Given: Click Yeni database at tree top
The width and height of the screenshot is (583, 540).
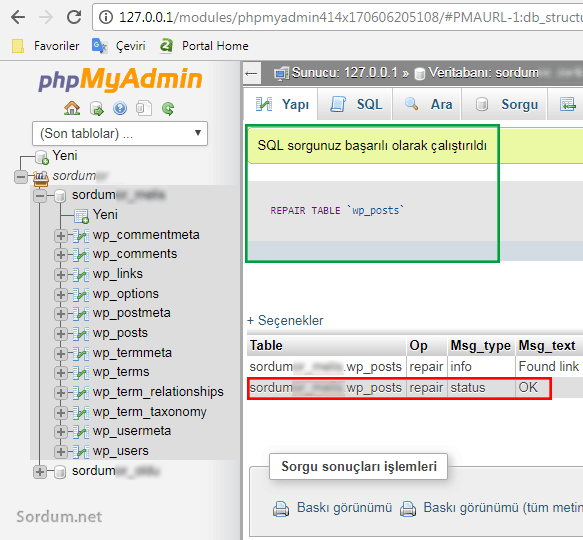Looking at the screenshot, I should point(65,155).
